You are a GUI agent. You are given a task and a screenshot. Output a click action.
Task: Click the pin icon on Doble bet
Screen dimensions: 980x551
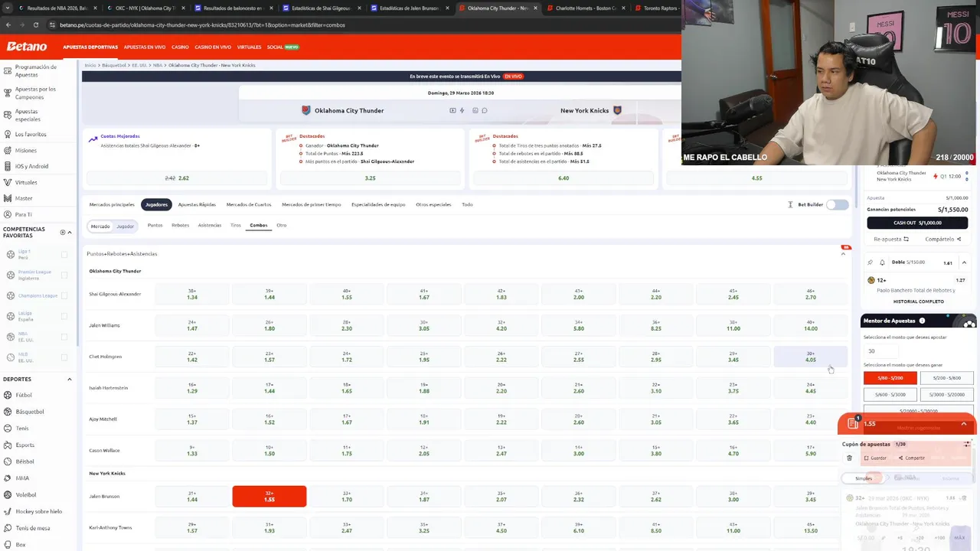(870, 262)
